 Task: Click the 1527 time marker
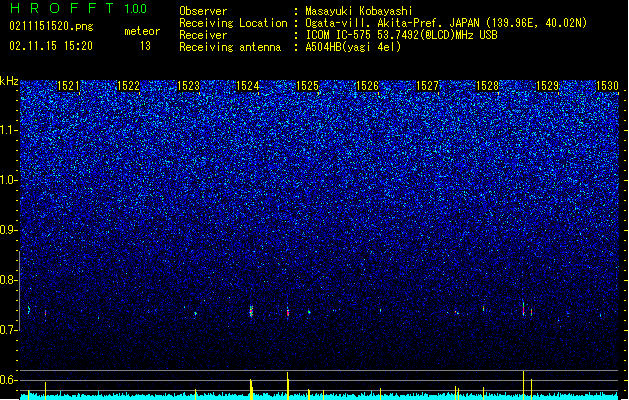tap(428, 86)
